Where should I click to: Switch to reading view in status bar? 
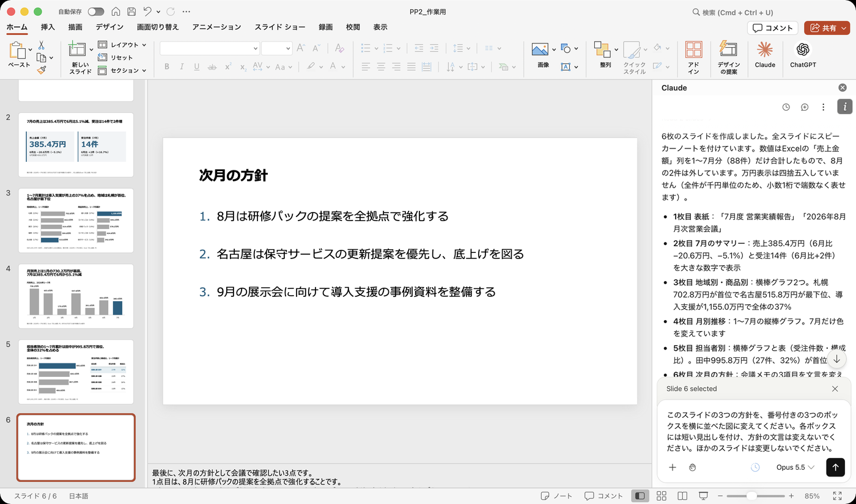[682, 496]
